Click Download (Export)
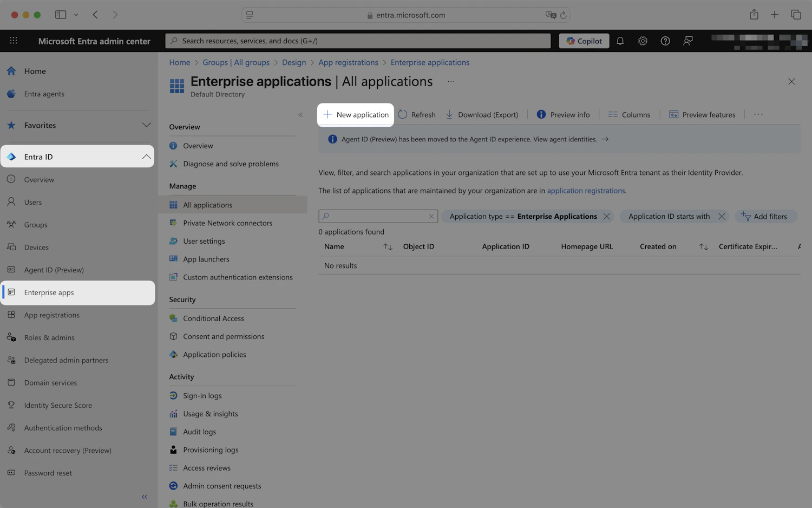 coord(482,115)
